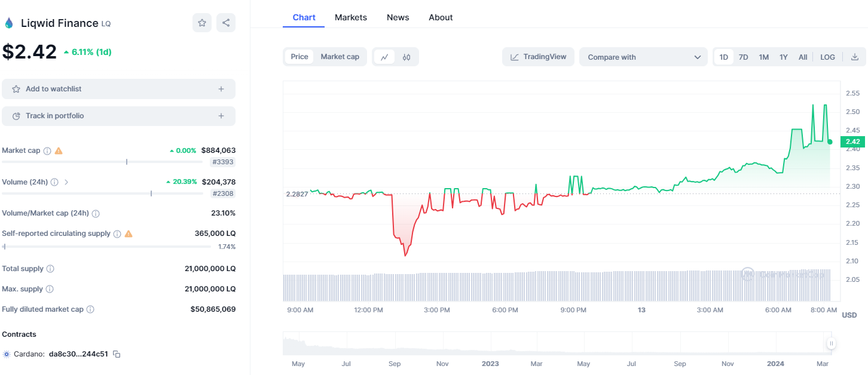Click the current price 2.42 label
This screenshot has height=375, width=868.
pyautogui.click(x=853, y=142)
